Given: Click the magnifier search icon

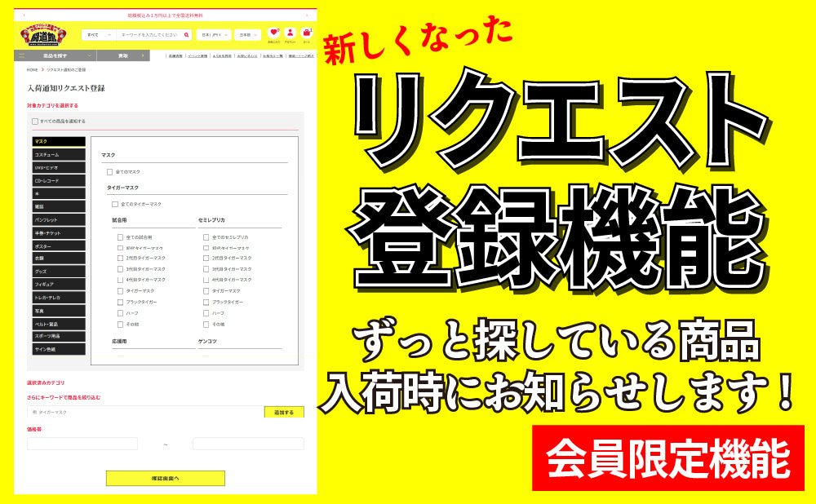Looking at the screenshot, I should point(187,35).
